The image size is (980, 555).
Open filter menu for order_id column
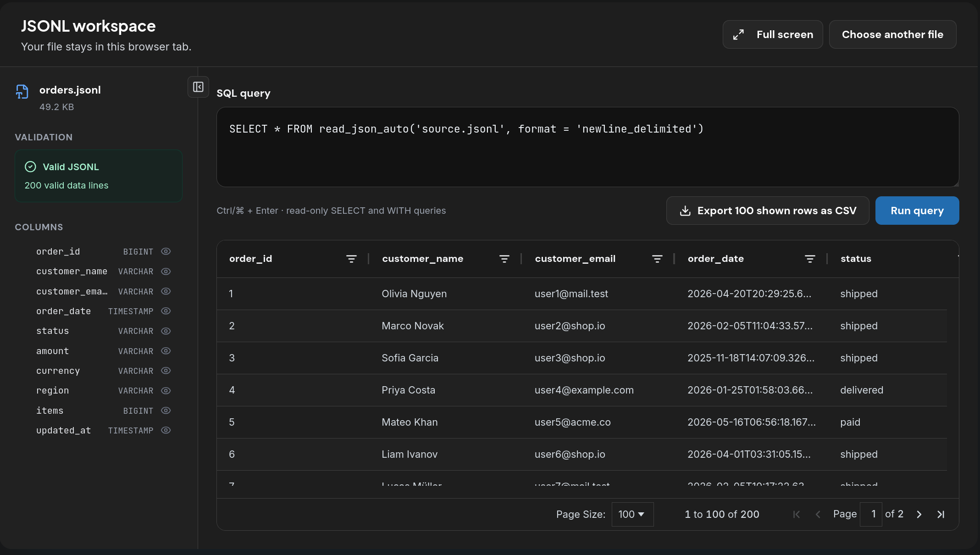coord(351,259)
